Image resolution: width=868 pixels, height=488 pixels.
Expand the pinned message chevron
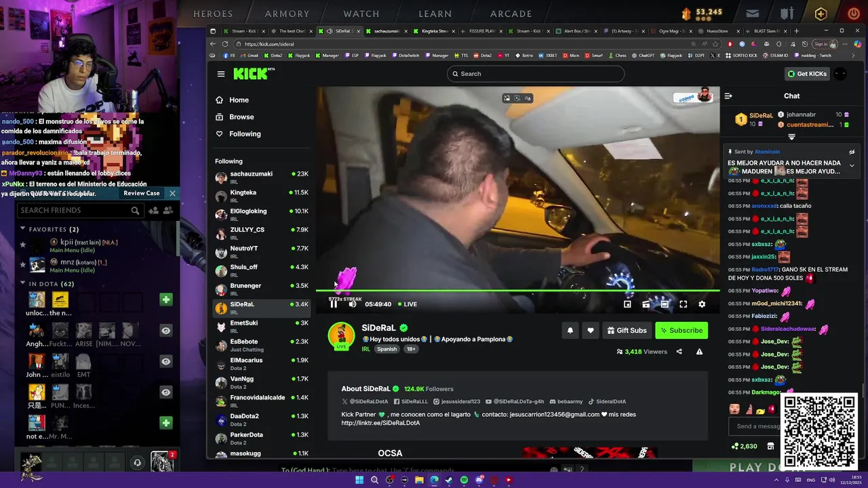[x=852, y=165]
